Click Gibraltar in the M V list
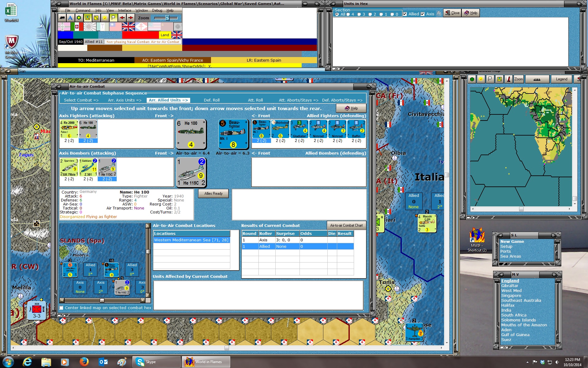588x368 pixels. [x=510, y=286]
